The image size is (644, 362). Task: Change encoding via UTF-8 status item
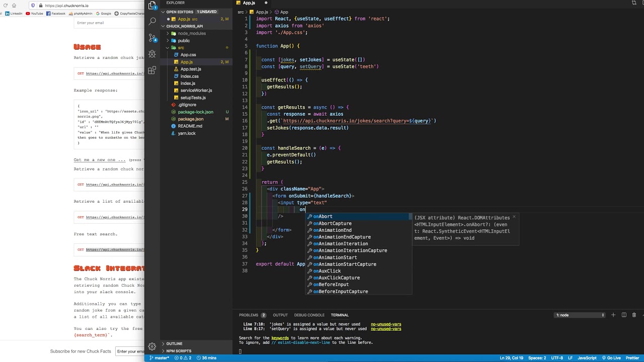click(x=557, y=358)
